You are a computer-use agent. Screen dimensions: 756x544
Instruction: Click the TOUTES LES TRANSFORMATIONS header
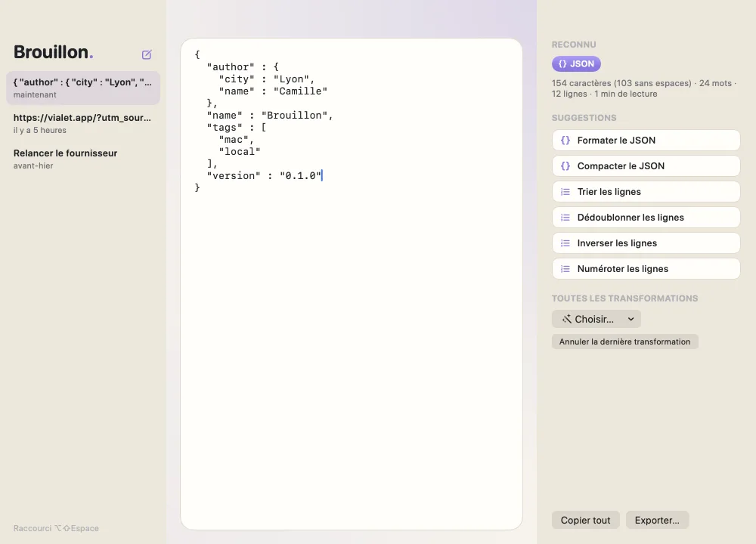(625, 298)
